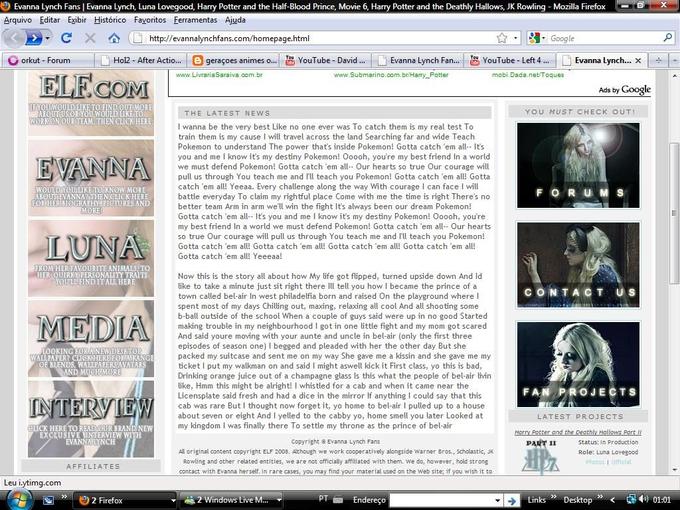Click the Deathly Hallows Part II link
Screen dimensions: 680x510
pyautogui.click(x=578, y=432)
